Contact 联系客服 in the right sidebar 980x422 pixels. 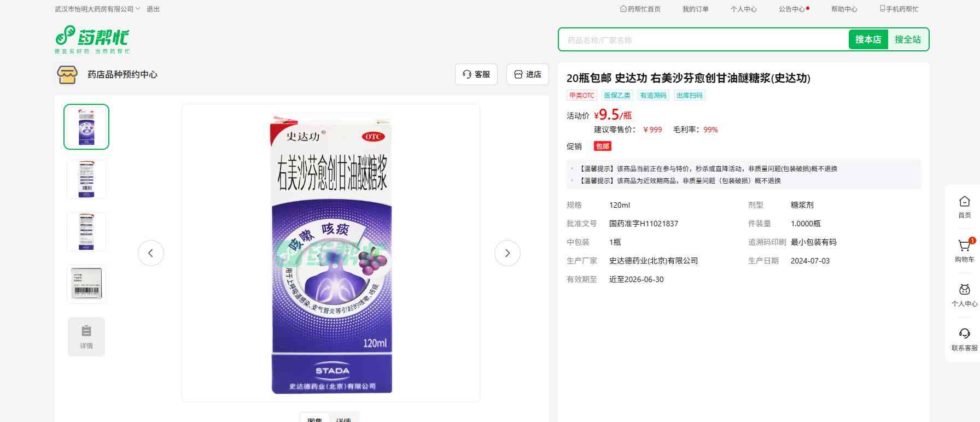click(964, 339)
